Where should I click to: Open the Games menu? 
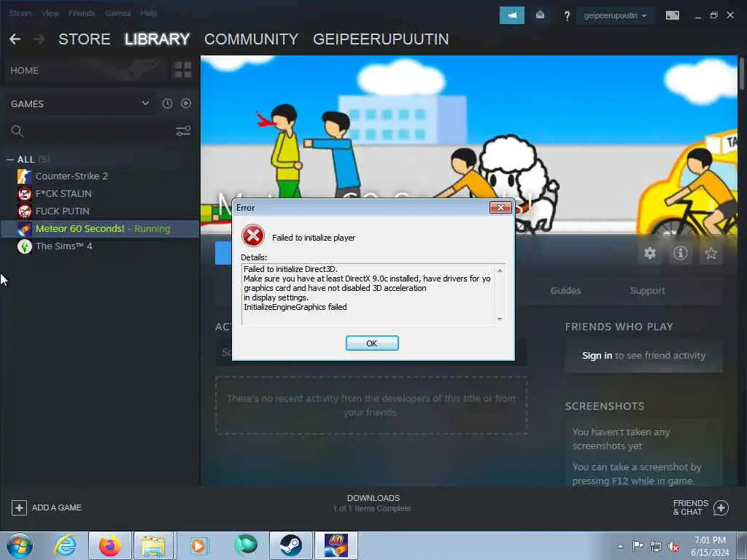117,13
